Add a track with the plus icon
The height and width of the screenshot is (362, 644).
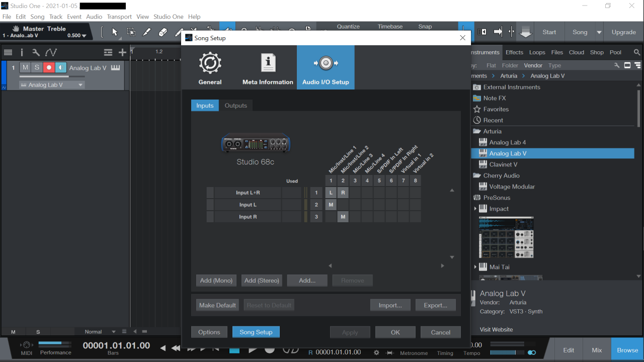click(122, 52)
